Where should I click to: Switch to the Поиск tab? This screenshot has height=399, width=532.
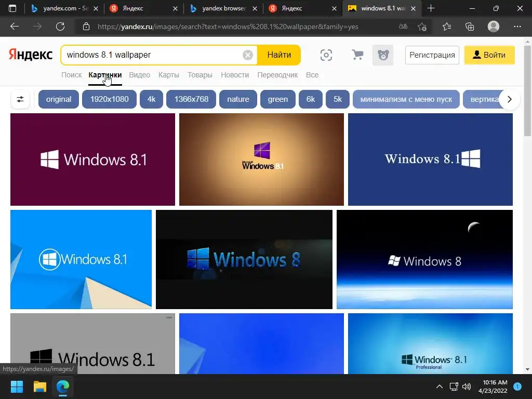71,75
